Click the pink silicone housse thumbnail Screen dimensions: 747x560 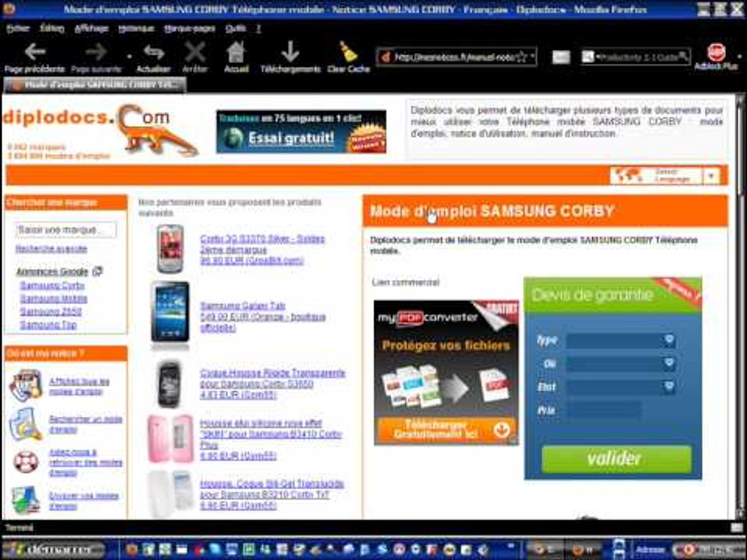(x=170, y=439)
